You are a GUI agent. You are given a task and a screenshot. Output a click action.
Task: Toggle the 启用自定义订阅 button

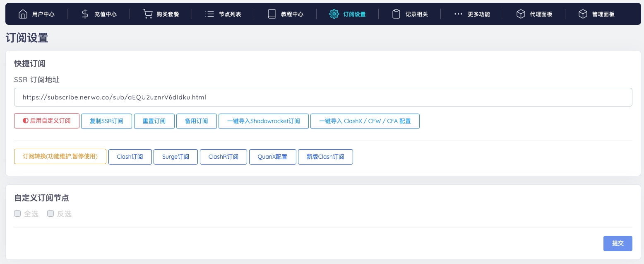click(47, 121)
